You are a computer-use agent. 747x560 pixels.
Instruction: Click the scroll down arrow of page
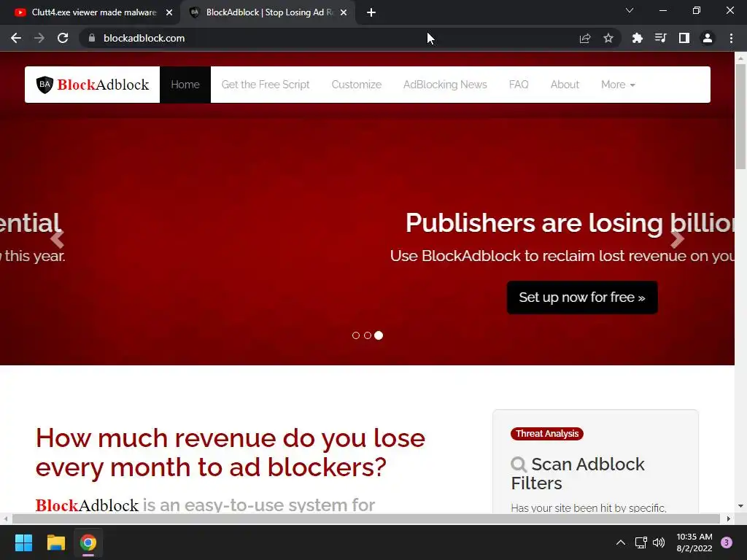pos(740,506)
